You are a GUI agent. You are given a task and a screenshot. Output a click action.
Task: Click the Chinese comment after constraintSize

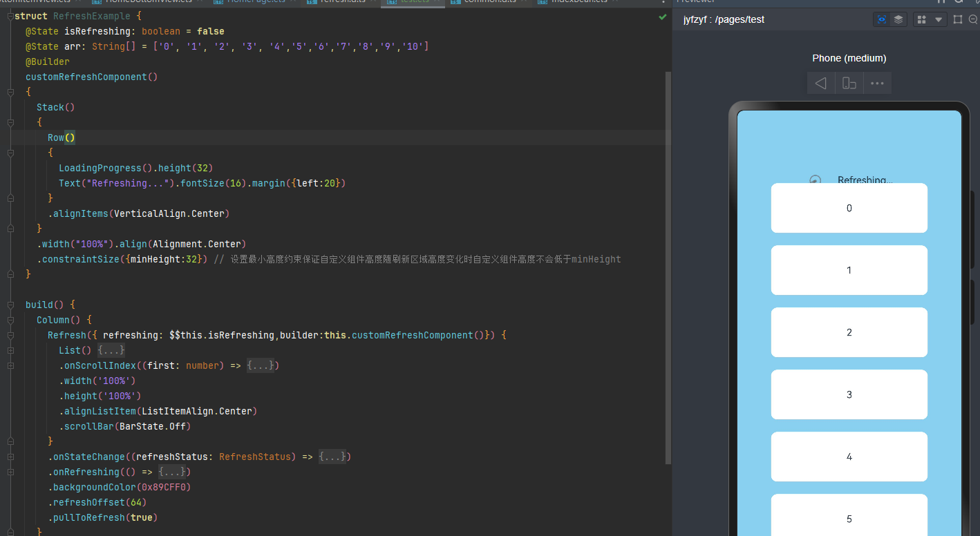(x=417, y=259)
